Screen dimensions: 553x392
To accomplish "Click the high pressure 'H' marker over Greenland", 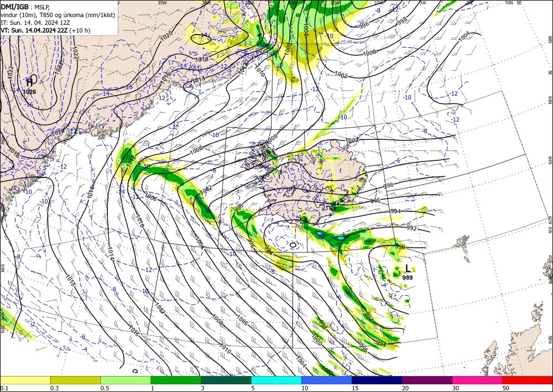I will tap(30, 82).
